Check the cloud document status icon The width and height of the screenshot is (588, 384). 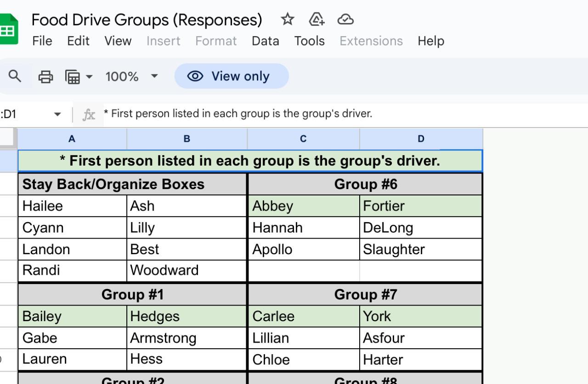coord(345,19)
